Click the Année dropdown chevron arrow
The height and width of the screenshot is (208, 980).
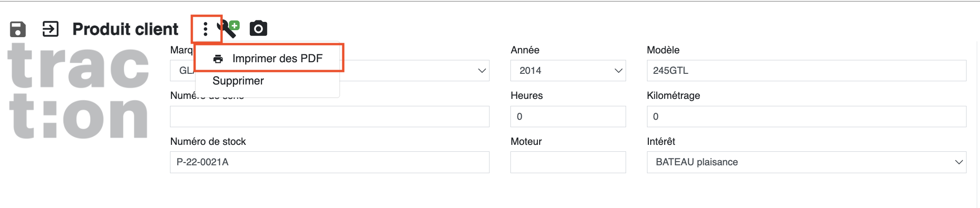(x=618, y=71)
